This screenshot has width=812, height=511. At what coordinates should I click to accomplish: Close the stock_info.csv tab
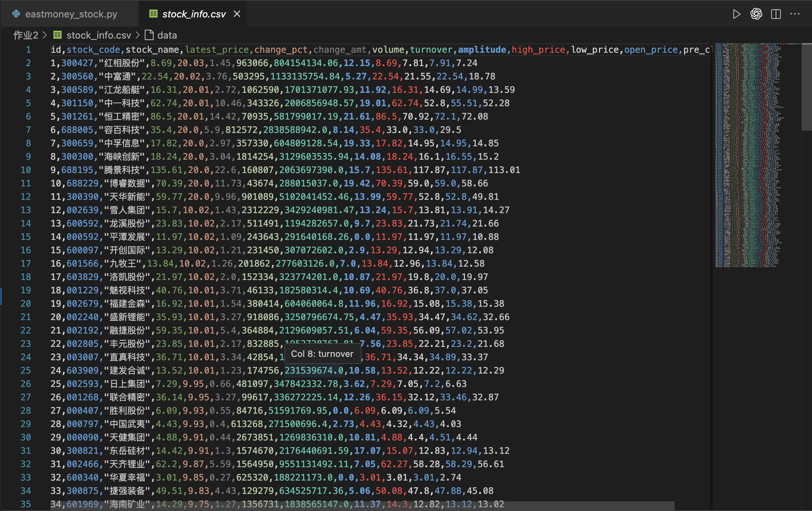tap(237, 14)
